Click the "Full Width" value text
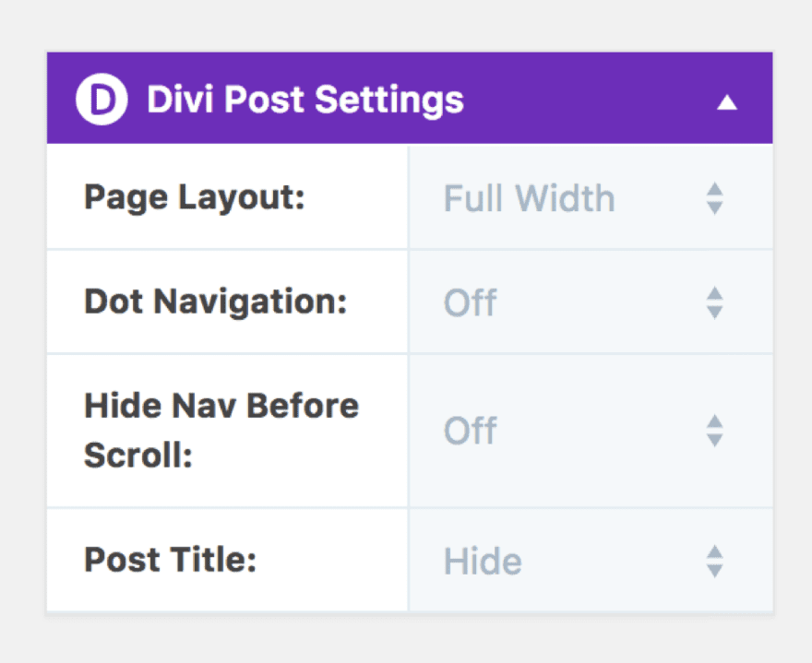This screenshot has width=812, height=663. (529, 198)
